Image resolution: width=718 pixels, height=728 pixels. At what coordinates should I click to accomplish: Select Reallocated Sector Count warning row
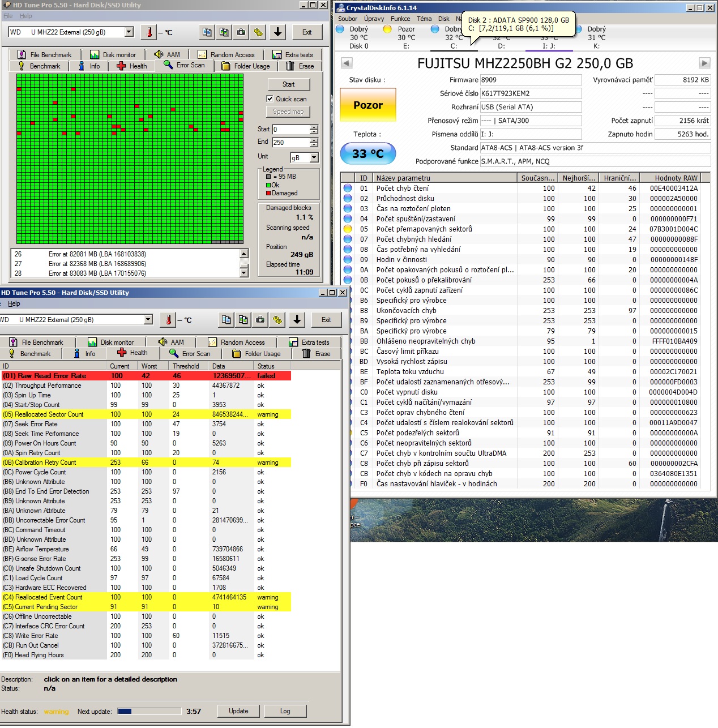[146, 414]
